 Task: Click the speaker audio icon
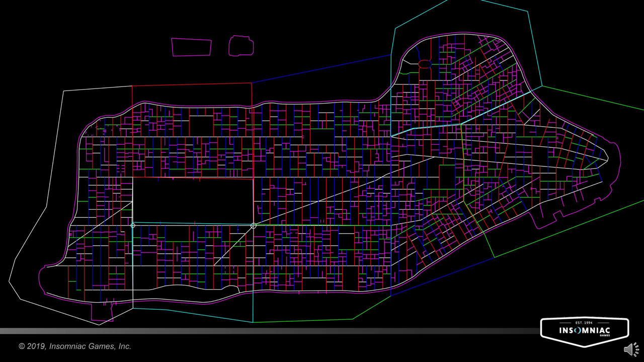pyautogui.click(x=631, y=349)
